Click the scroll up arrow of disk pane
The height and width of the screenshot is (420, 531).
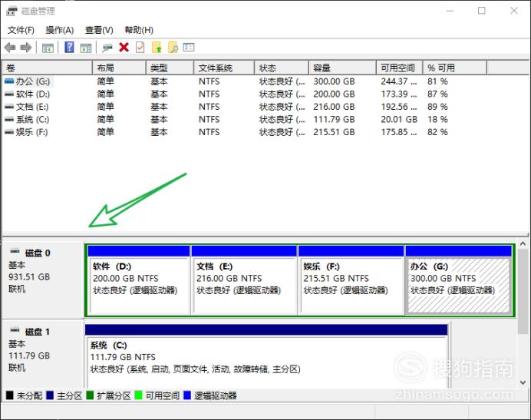(x=523, y=243)
